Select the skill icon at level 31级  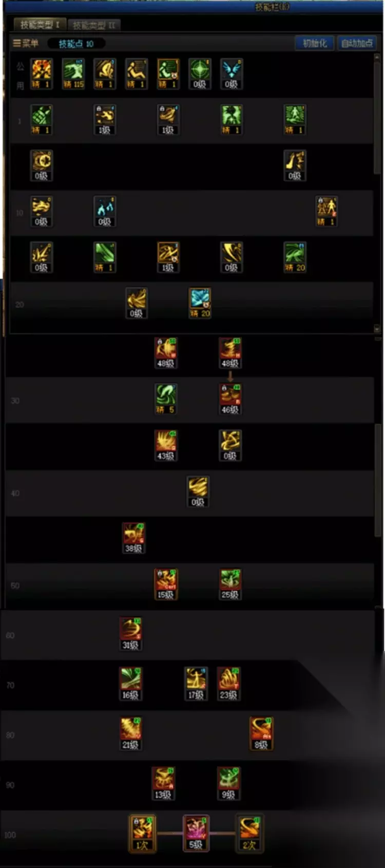coord(130,634)
